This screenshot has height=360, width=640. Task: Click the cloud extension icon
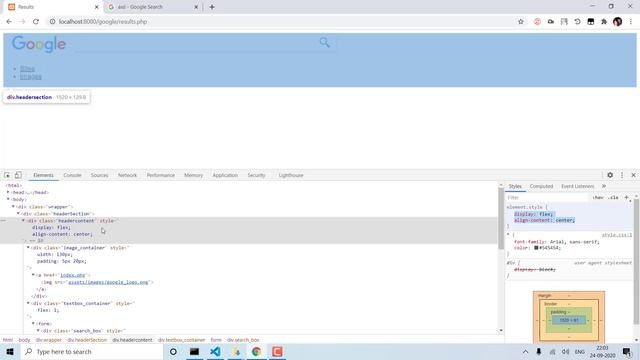click(x=551, y=22)
